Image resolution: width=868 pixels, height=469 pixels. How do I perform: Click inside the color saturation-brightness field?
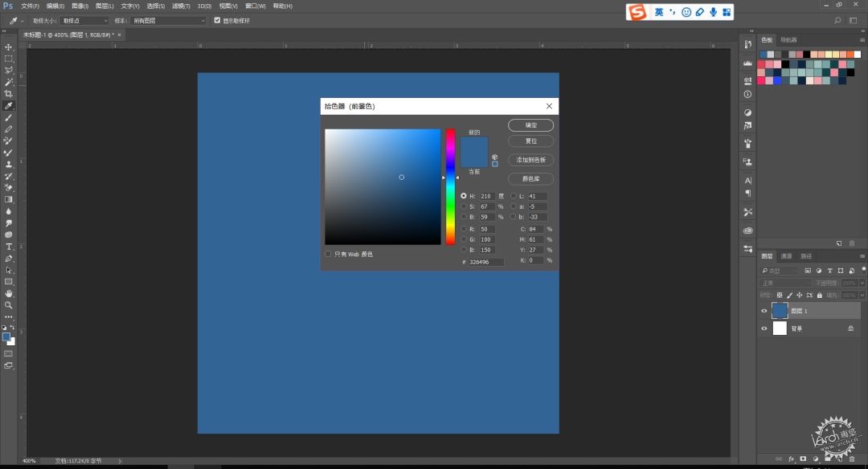383,187
